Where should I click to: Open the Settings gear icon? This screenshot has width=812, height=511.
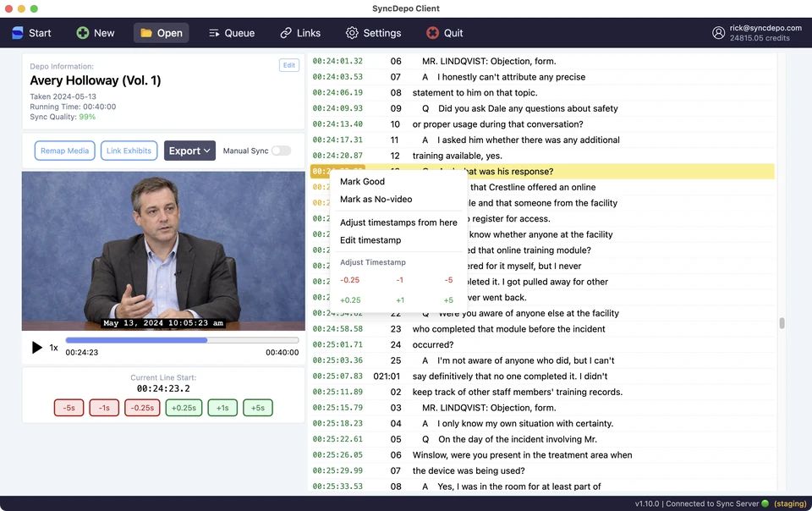pyautogui.click(x=352, y=33)
